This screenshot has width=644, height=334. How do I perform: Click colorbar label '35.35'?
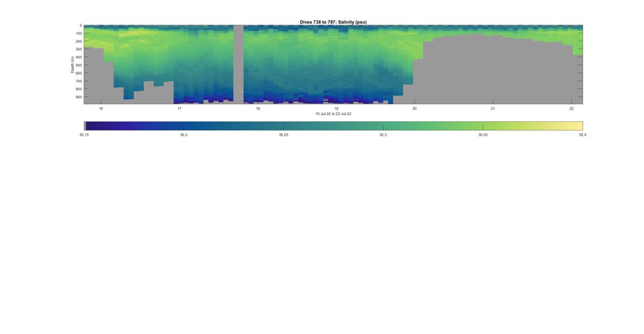483,135
